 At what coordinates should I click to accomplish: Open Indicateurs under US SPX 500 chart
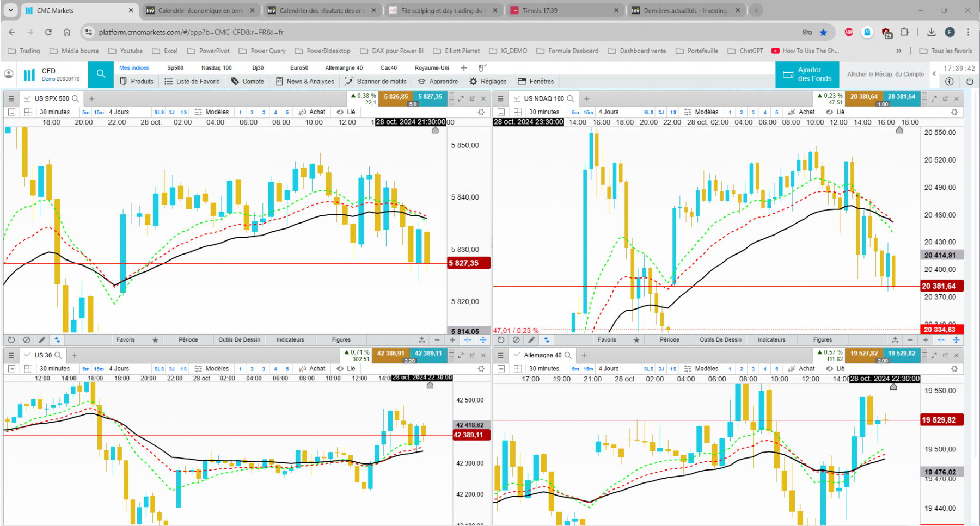tap(290, 340)
